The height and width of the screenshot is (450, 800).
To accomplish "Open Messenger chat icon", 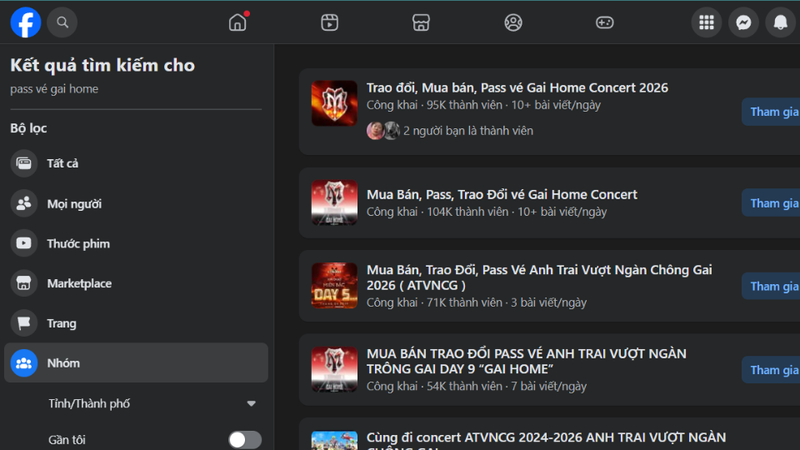I will [x=743, y=22].
